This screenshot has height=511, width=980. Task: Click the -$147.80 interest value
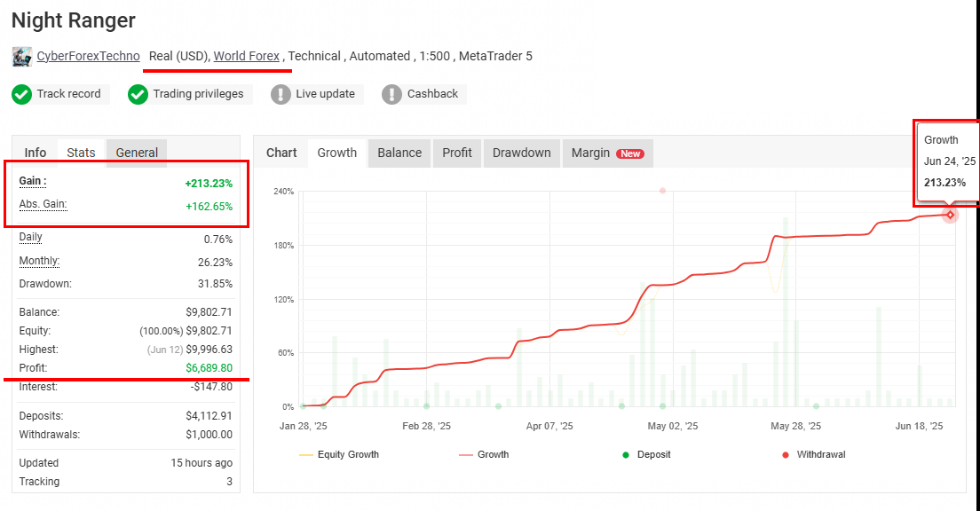pos(211,387)
